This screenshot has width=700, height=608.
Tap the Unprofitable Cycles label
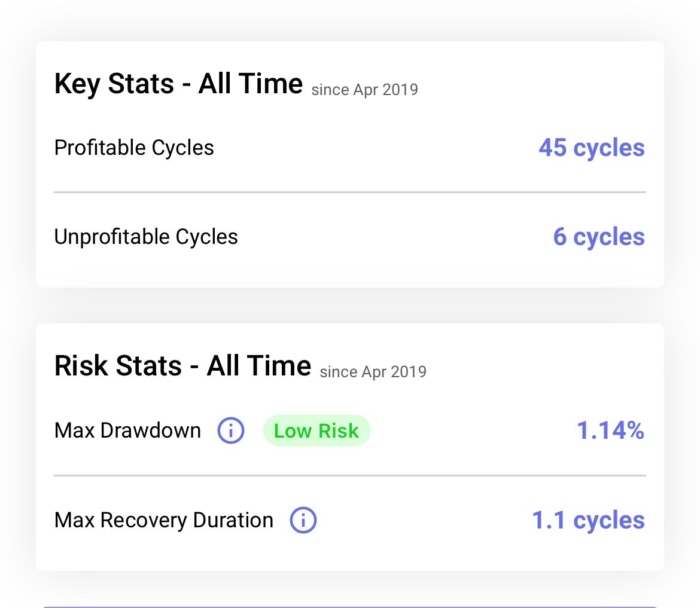click(146, 236)
